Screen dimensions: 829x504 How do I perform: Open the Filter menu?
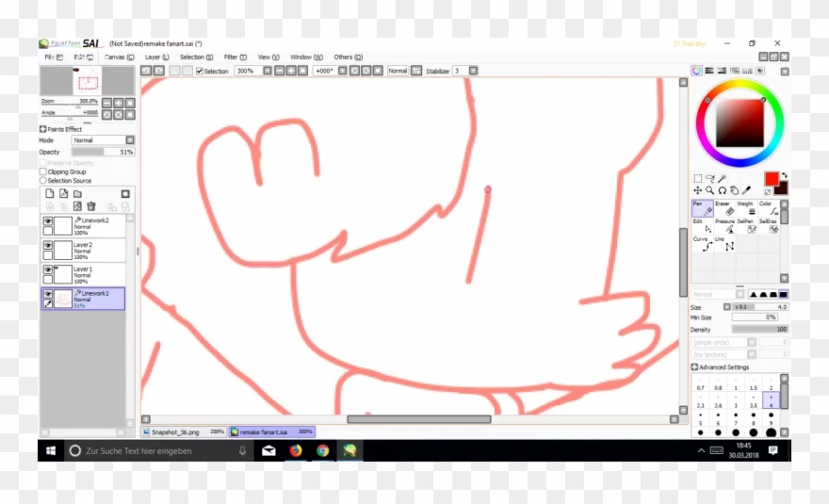[x=236, y=57]
